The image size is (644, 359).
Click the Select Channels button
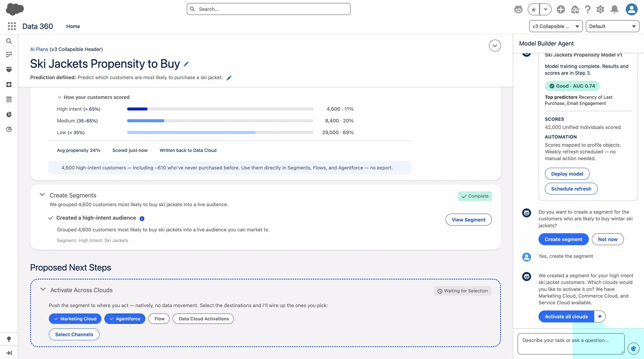pyautogui.click(x=74, y=334)
